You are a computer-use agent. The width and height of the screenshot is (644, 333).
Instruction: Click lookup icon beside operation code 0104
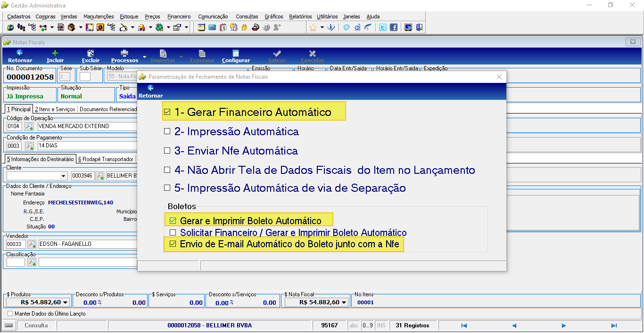pos(29,126)
